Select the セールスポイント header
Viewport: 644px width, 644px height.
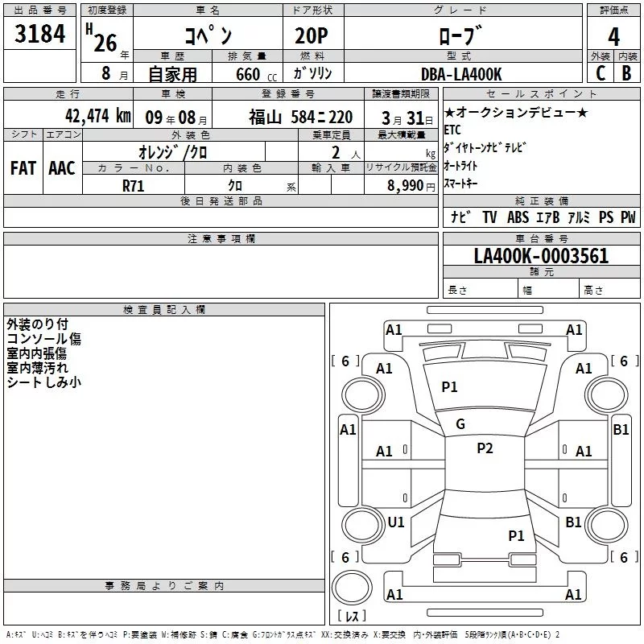pyautogui.click(x=541, y=93)
